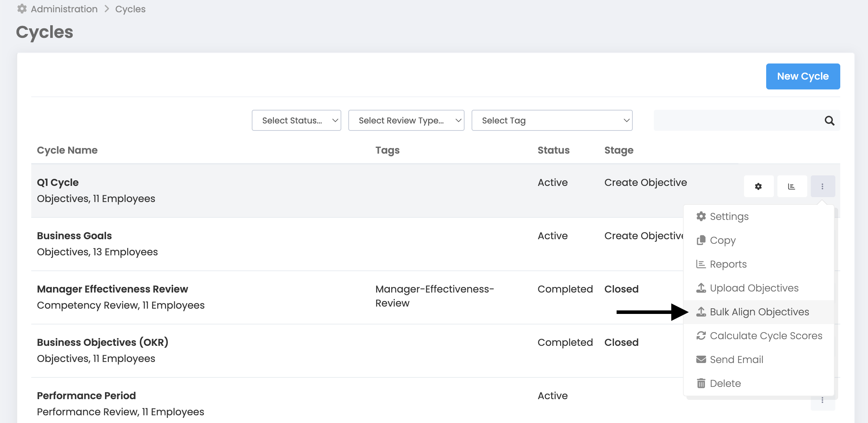Open the Business Goals cycle link
The height and width of the screenshot is (423, 868).
(74, 236)
